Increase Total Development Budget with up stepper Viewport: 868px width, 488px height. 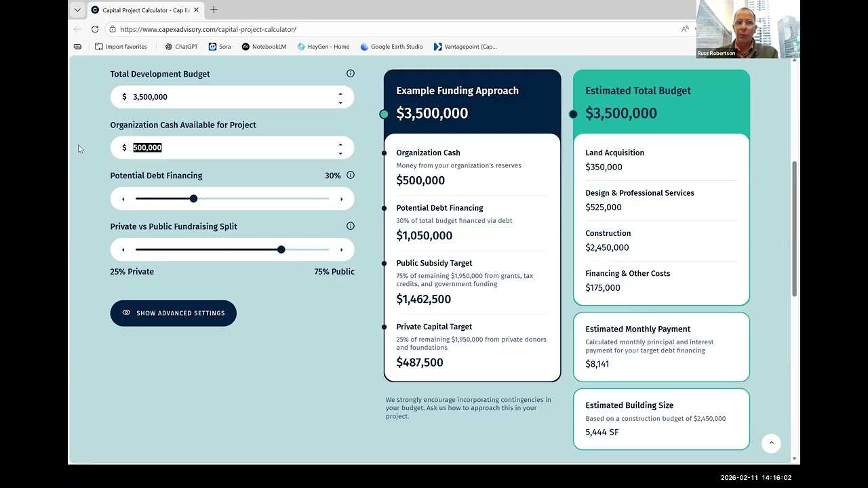click(340, 94)
